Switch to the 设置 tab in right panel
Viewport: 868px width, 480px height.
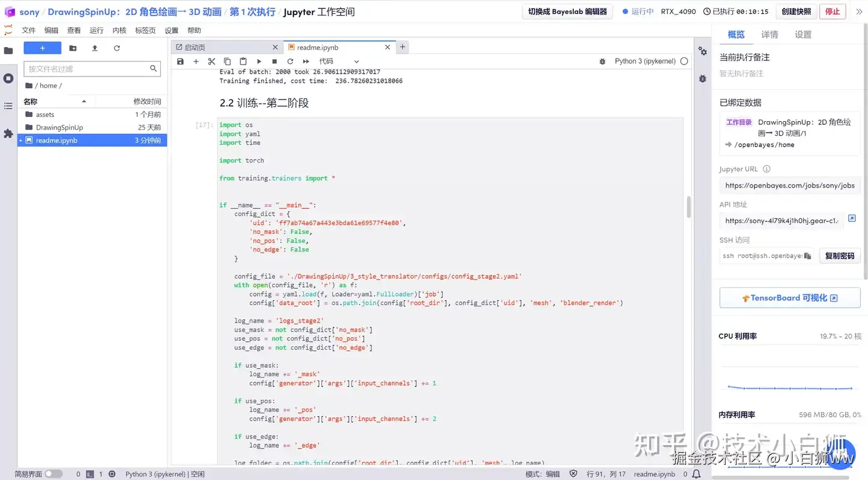(x=803, y=34)
